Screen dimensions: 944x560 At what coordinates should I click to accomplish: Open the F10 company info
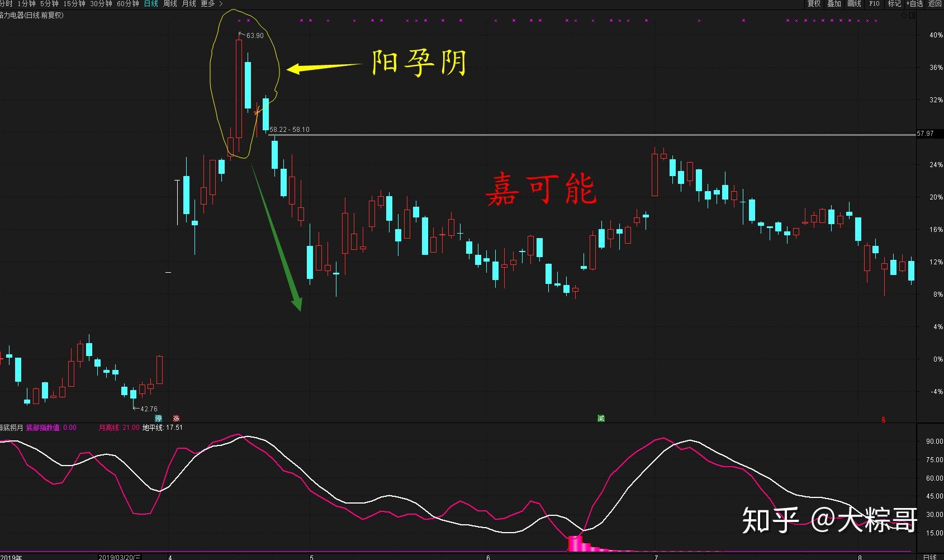pyautogui.click(x=874, y=4)
